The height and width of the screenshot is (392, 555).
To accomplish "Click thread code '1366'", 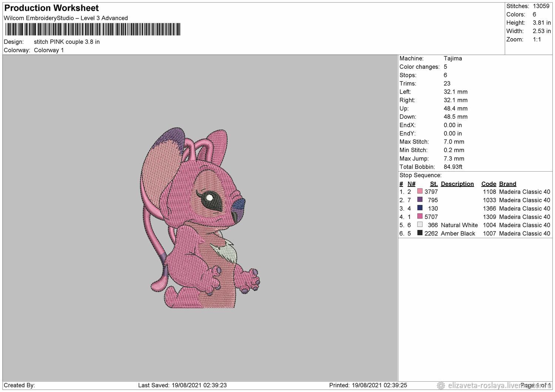I will coord(489,209).
